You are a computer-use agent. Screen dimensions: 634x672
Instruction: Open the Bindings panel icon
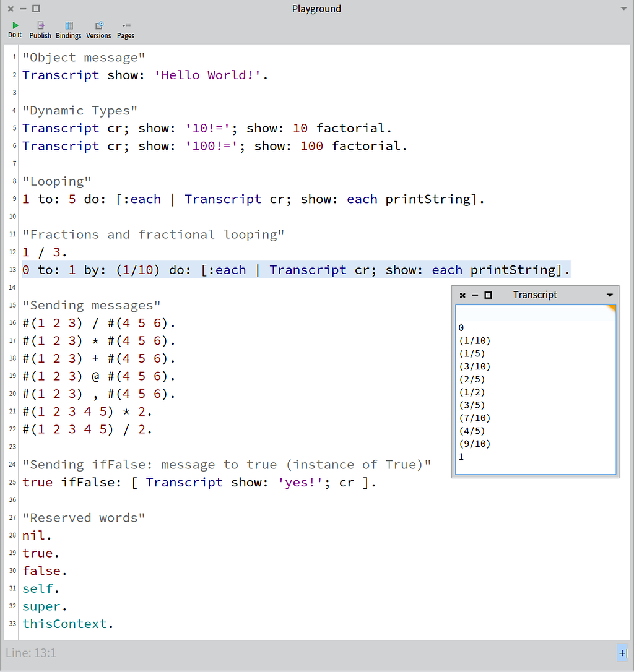pyautogui.click(x=69, y=30)
